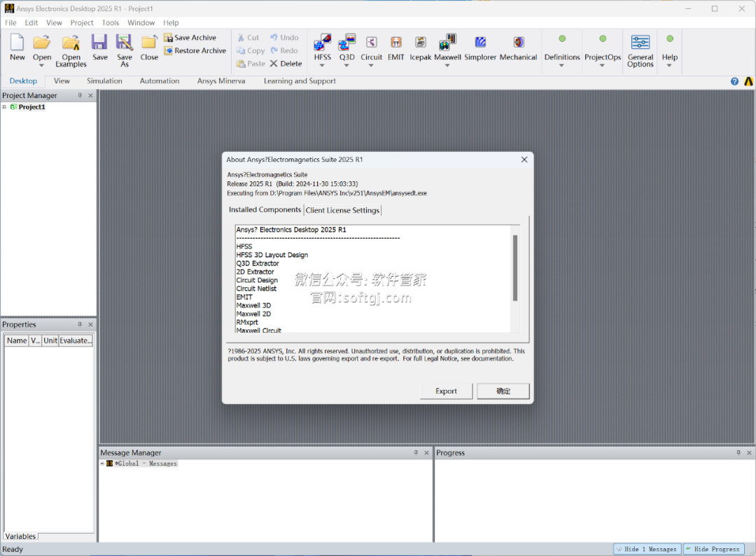Close the About dialog with X
Screen dimensions: 756x556
click(524, 160)
